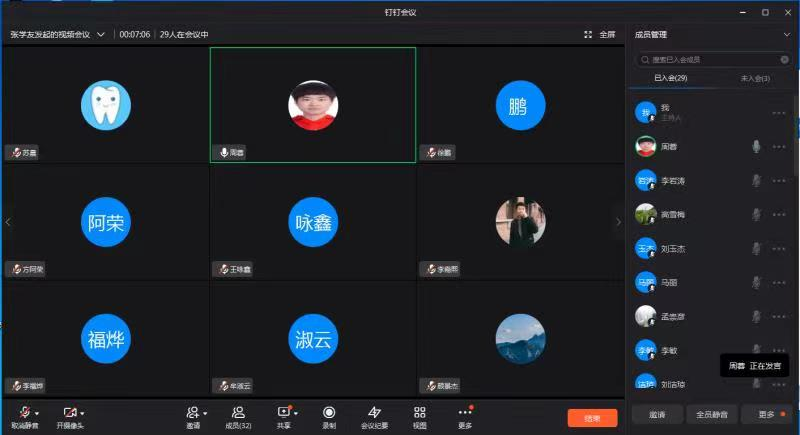
Task: Go to previous page of video tiles
Action: click(x=8, y=222)
